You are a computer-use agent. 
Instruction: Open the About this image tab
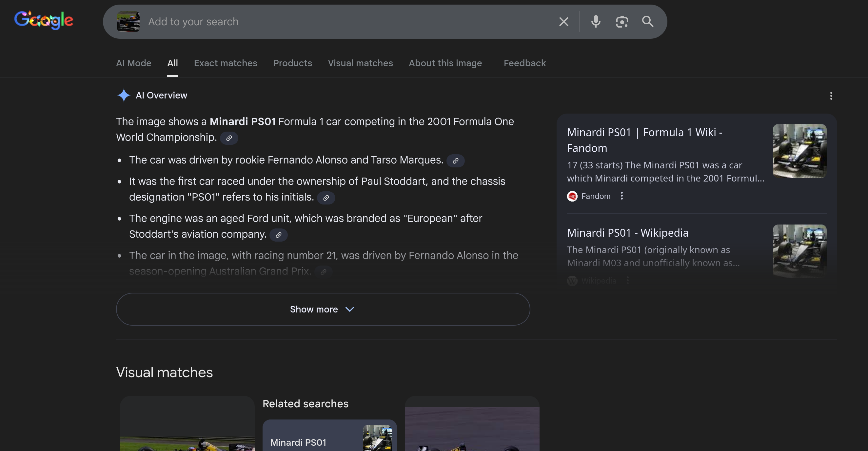(x=445, y=63)
